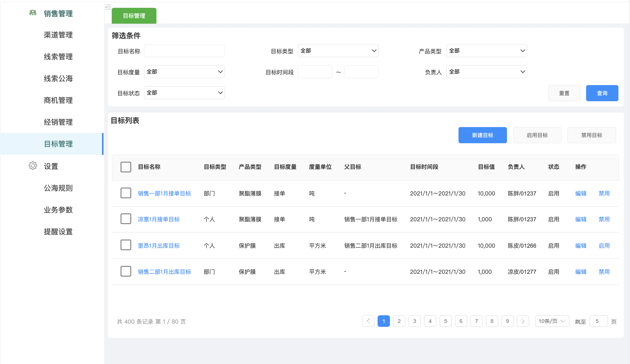
Task: Click the 目标值 column header
Action: coord(486,167)
